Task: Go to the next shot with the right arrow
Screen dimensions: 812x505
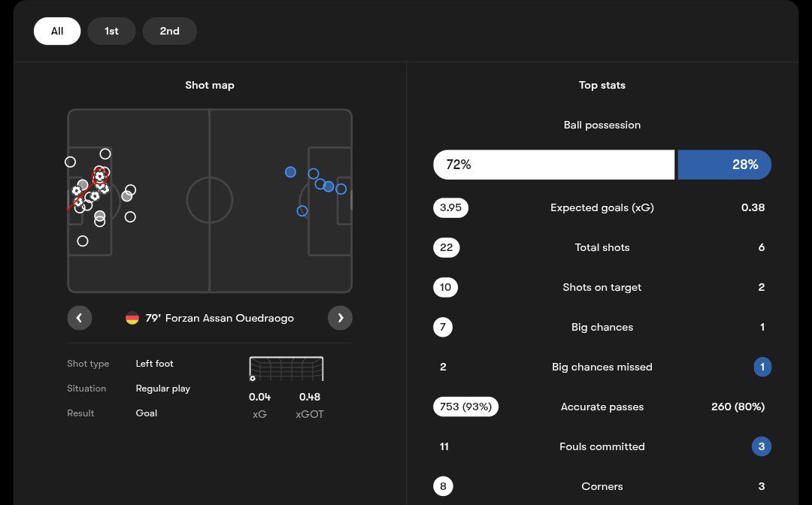Action: point(340,318)
